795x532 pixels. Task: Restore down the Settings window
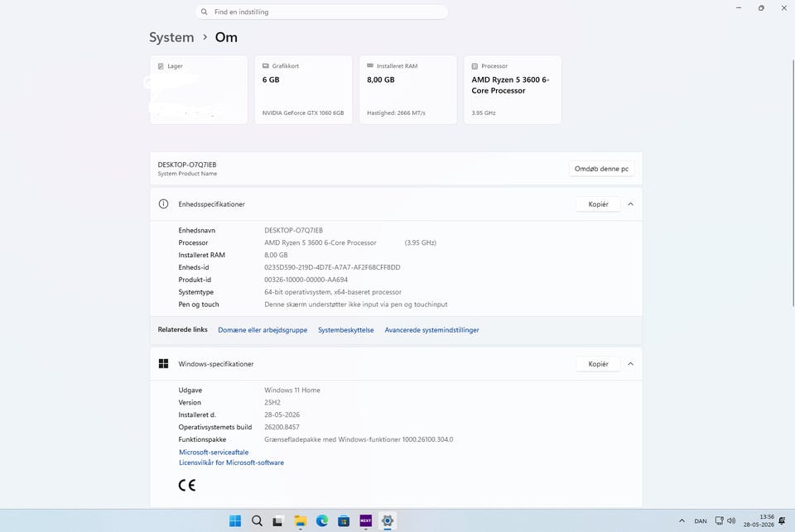761,8
